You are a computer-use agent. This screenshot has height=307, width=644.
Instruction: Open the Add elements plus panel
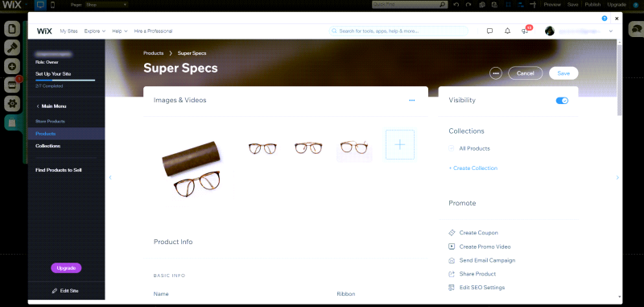coord(12,66)
